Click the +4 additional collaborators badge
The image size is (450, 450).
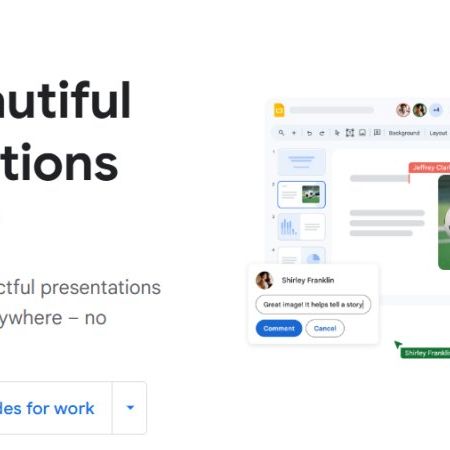pos(436,110)
